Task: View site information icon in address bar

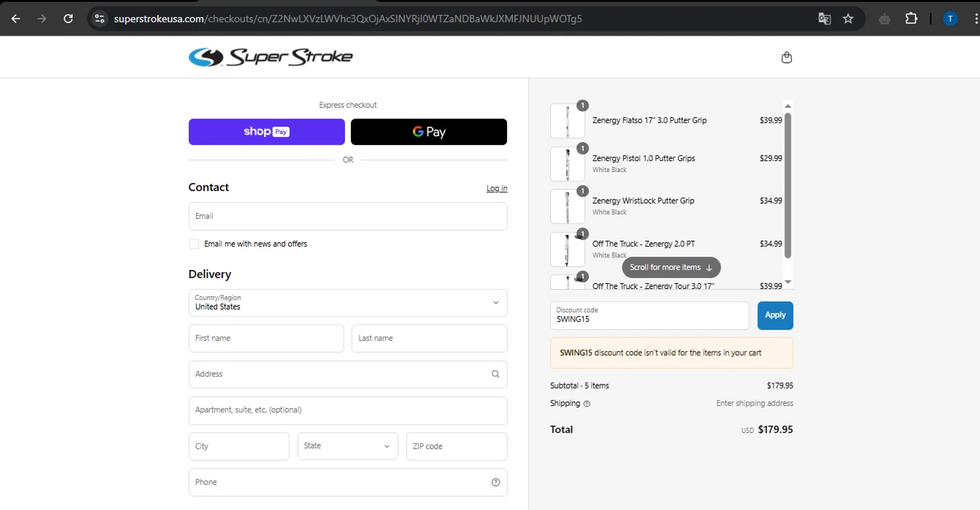Action: coord(99,18)
